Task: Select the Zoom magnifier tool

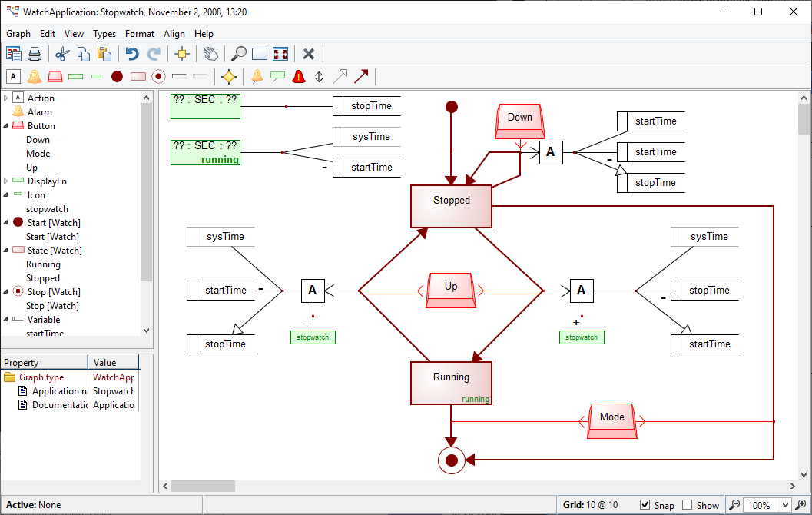Action: coord(239,54)
